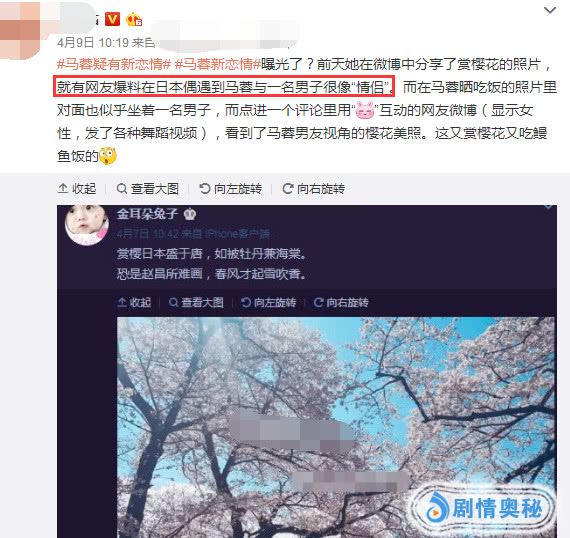
Task: Rotate image left with outer 向左旋转
Action: click(230, 189)
